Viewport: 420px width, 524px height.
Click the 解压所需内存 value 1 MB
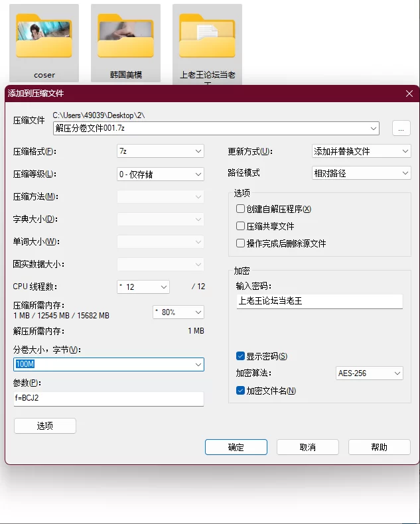pyautogui.click(x=196, y=331)
